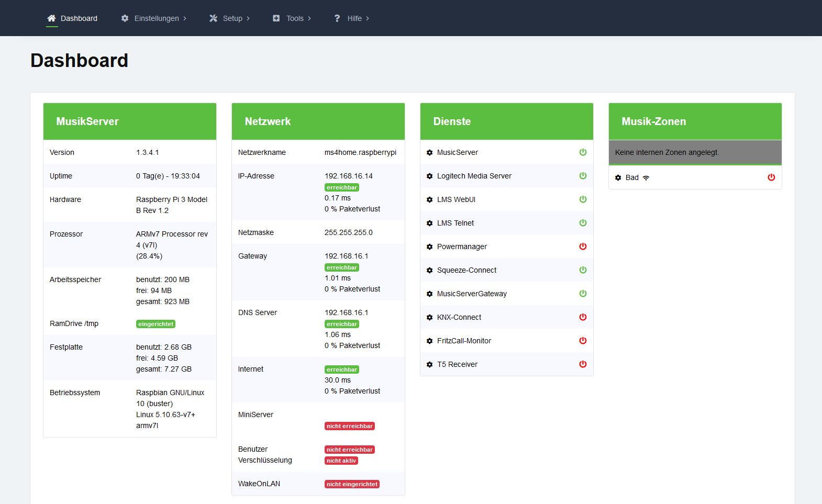822x504 pixels.
Task: Click the gear icon next to KNX-Connect
Action: (429, 317)
